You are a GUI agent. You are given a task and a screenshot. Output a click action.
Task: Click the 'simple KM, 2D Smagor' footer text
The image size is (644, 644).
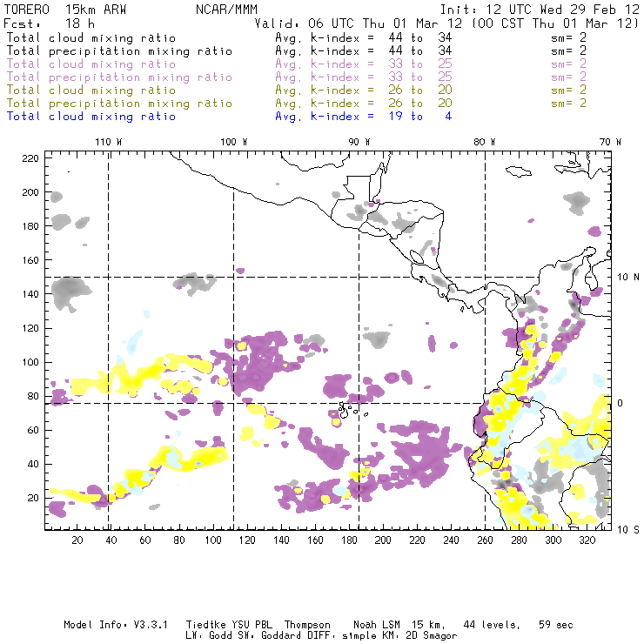pos(399,636)
